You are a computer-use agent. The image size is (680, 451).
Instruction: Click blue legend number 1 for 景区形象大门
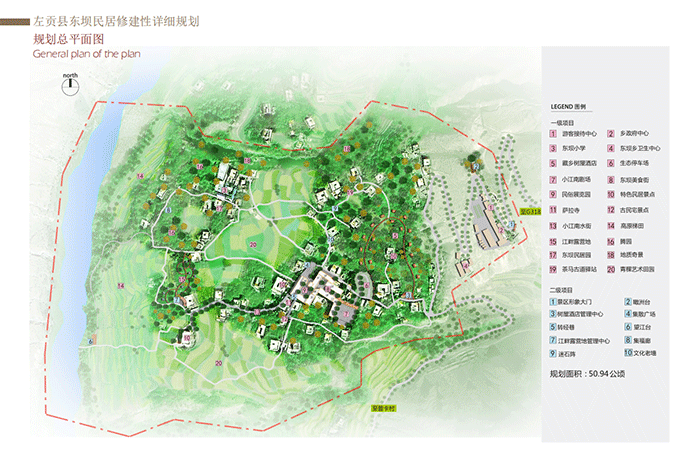tap(552, 300)
